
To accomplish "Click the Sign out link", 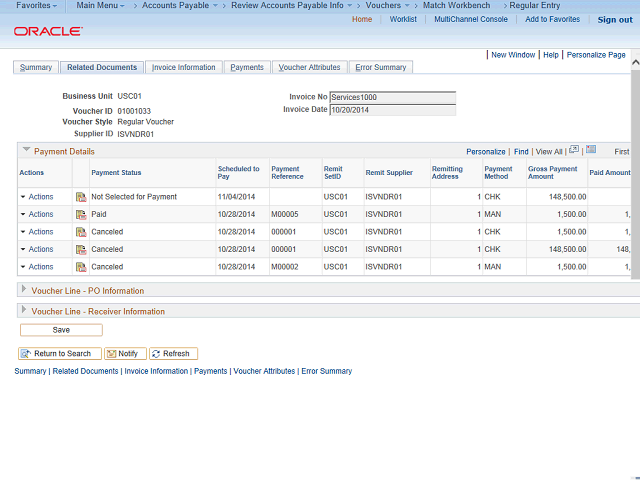I will tap(614, 20).
